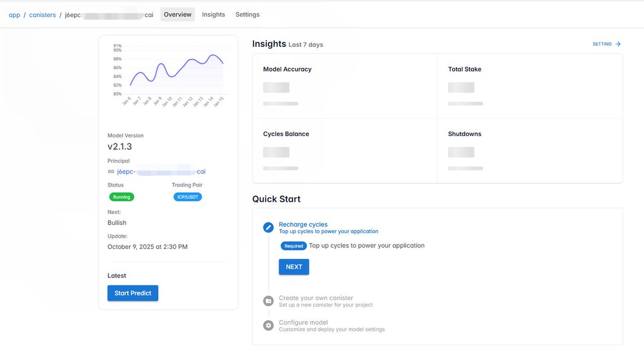Click the ICP/USDT trading pair badge
Screen dimensions: 644x353
(188, 197)
